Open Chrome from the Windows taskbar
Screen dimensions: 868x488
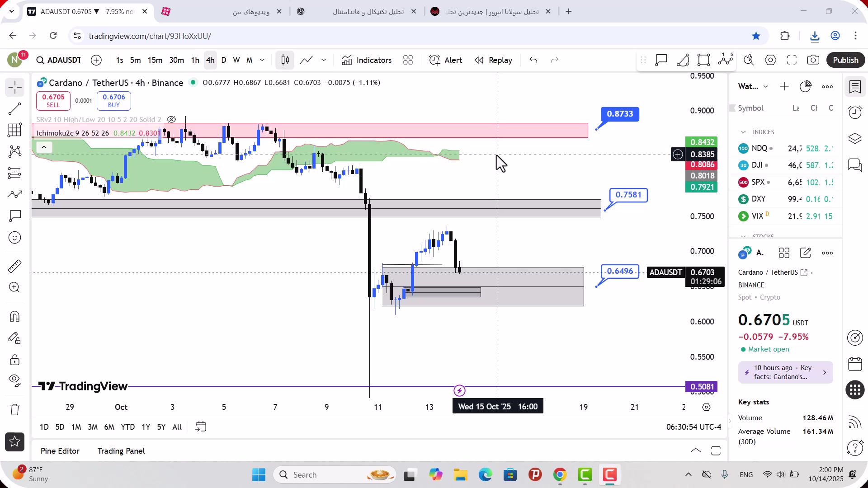pyautogui.click(x=560, y=475)
